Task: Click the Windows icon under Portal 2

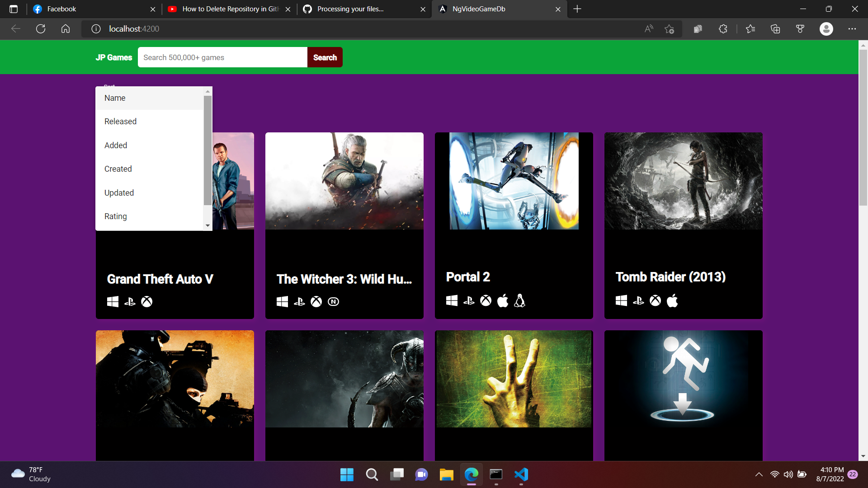Action: point(452,300)
